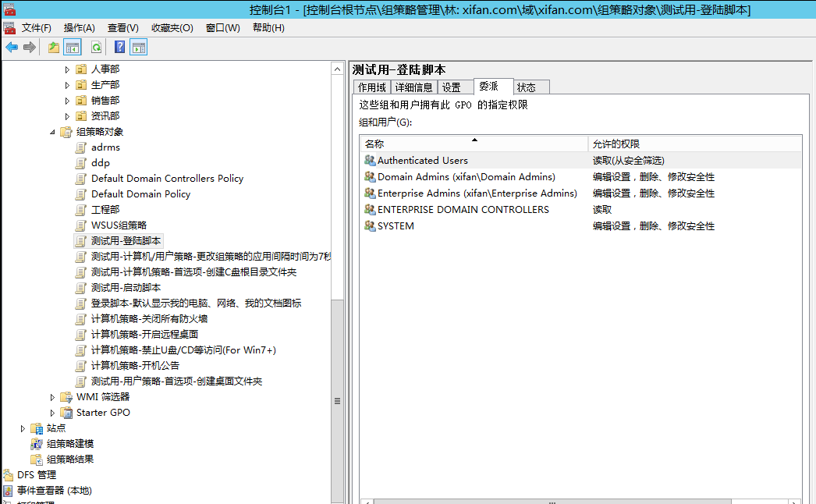Click the Authenticated Users group icon
This screenshot has width=816, height=504.
tap(370, 161)
